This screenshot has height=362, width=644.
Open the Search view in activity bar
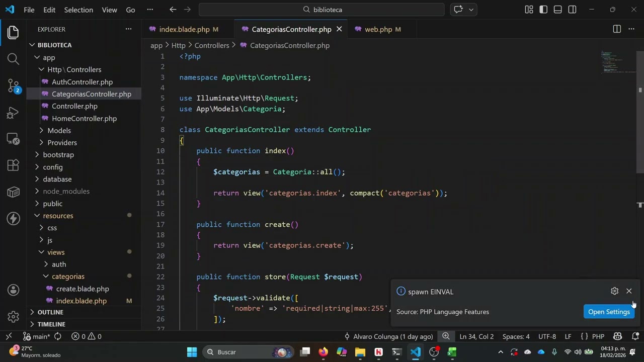13,59
